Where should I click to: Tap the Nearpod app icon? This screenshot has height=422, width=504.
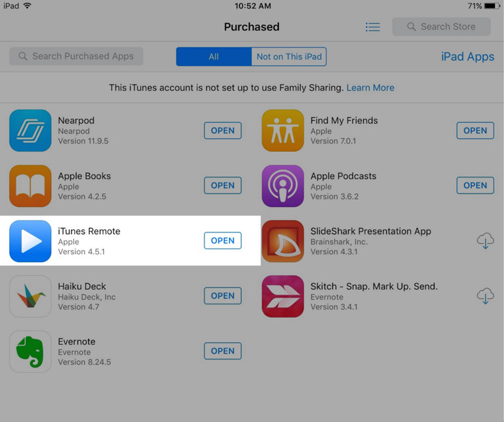30,131
